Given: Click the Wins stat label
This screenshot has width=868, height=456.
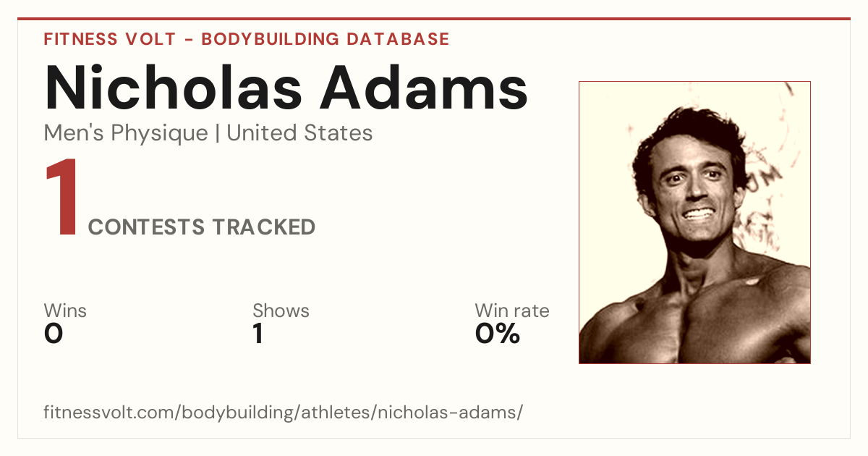Looking at the screenshot, I should [x=65, y=311].
